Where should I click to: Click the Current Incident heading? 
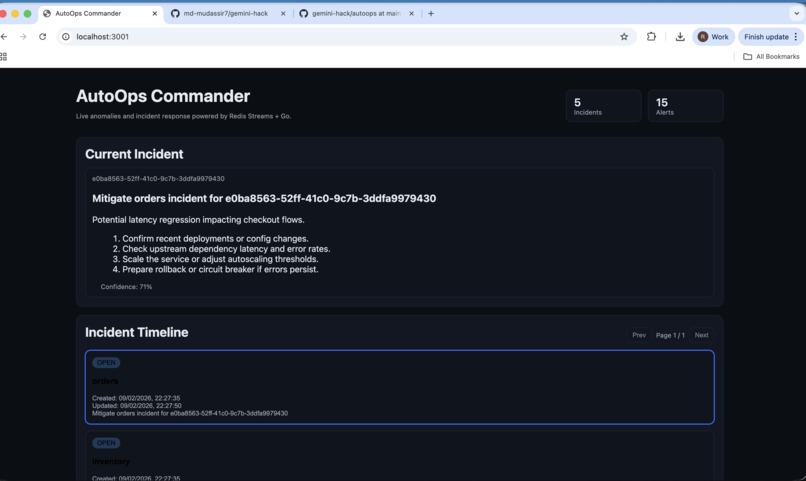click(134, 154)
